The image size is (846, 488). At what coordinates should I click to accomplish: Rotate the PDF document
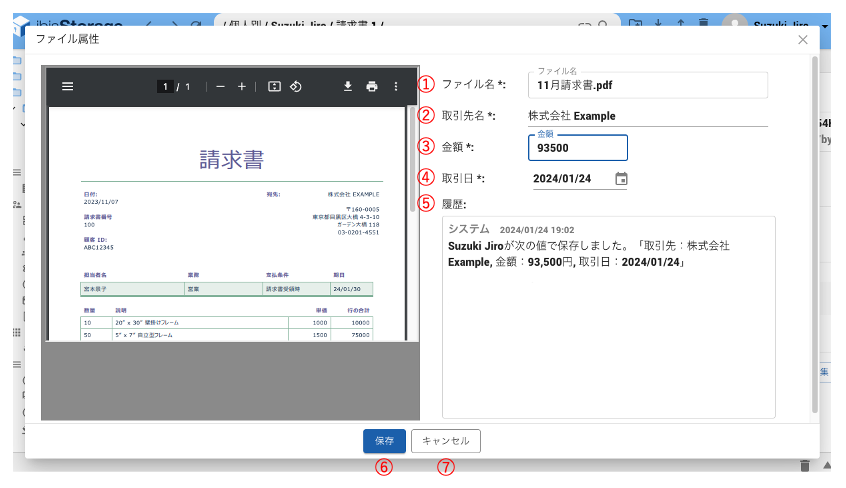(x=296, y=87)
